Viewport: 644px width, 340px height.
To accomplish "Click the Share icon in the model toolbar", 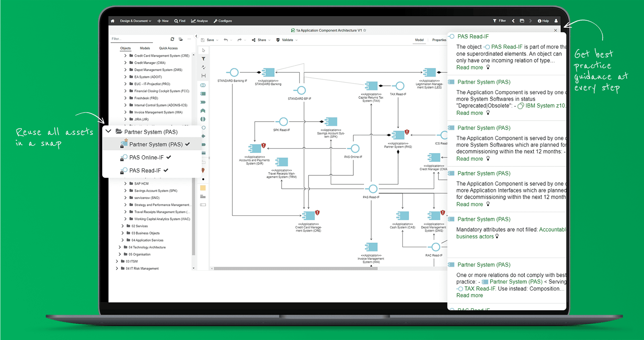I will click(254, 40).
